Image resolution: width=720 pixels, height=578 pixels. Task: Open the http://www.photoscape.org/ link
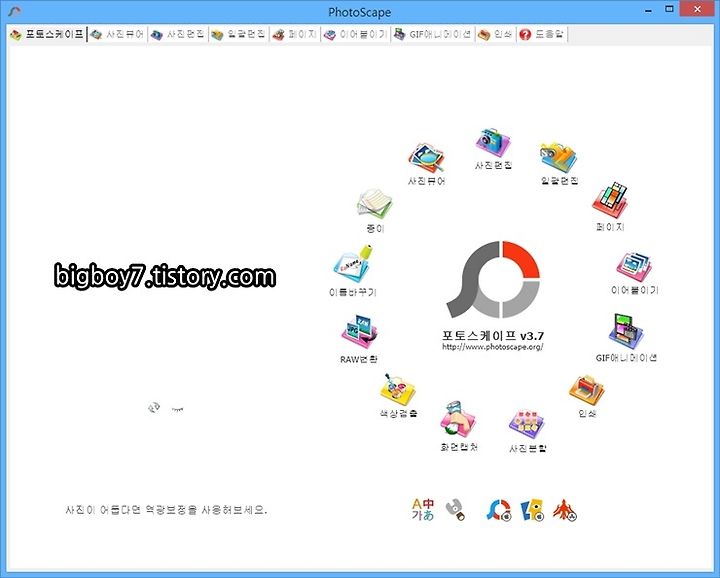pos(493,347)
